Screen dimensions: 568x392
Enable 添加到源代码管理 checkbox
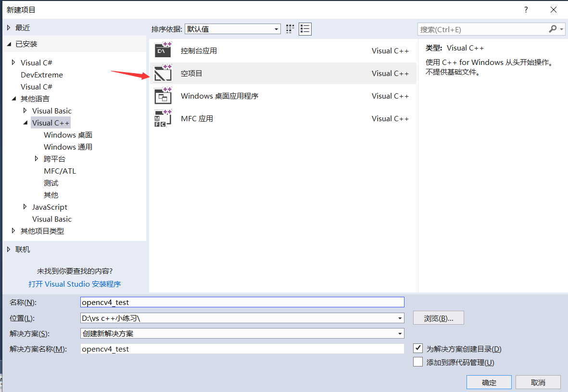418,362
